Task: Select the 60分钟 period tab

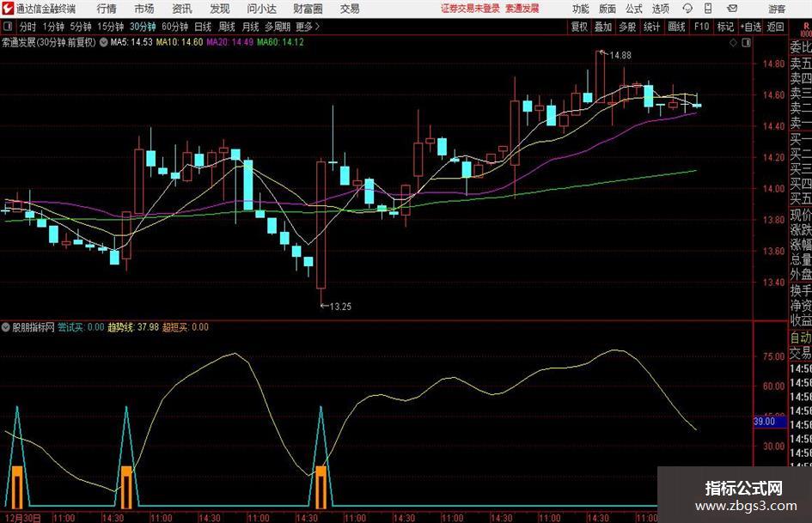Action: point(174,27)
